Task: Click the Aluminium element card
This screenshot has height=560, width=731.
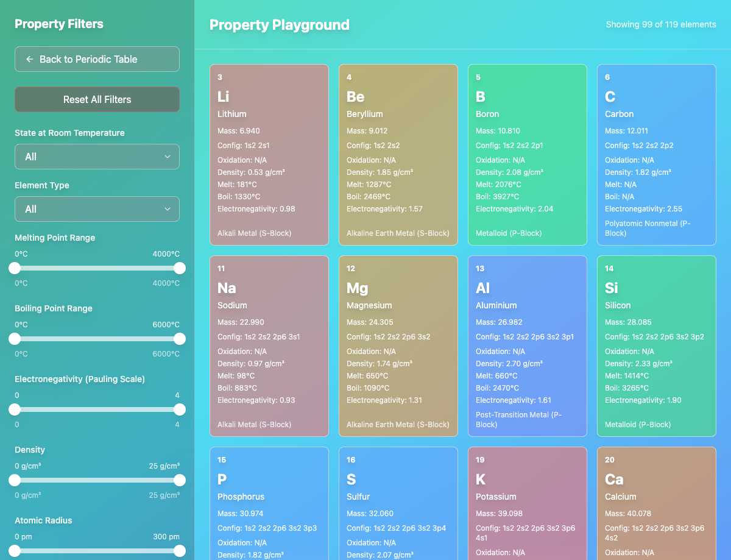Action: (527, 346)
